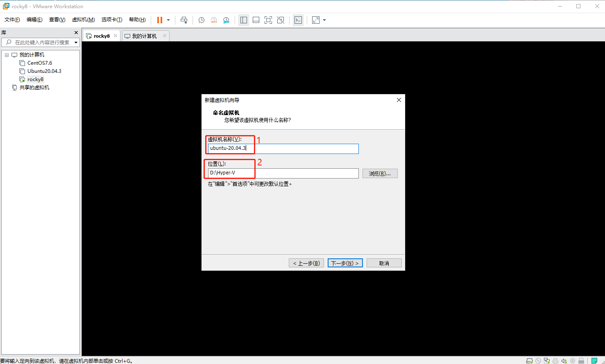
Task: Click the 上一步(B) back button
Action: coord(306,263)
